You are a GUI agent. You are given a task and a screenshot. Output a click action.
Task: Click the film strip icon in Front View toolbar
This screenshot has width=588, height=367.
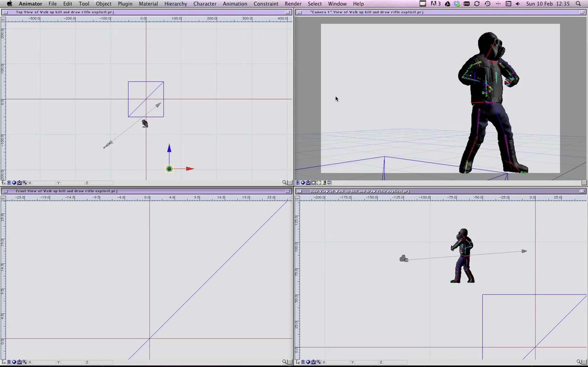[9, 362]
